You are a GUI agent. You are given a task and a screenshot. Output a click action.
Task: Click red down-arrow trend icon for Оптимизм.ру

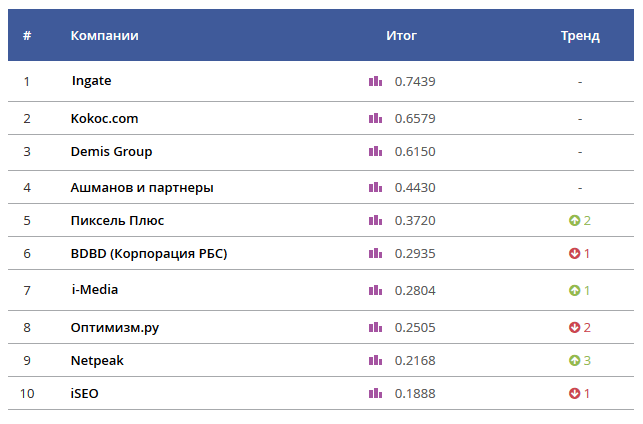(574, 327)
